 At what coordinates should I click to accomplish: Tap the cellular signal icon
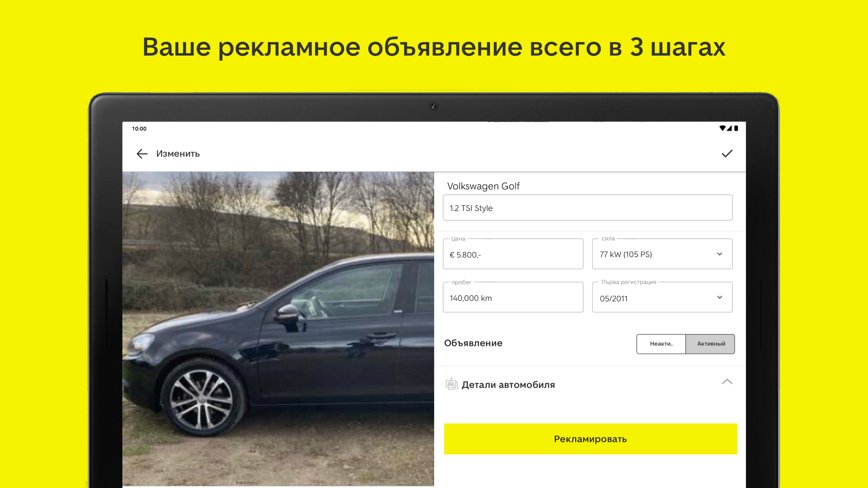click(729, 128)
